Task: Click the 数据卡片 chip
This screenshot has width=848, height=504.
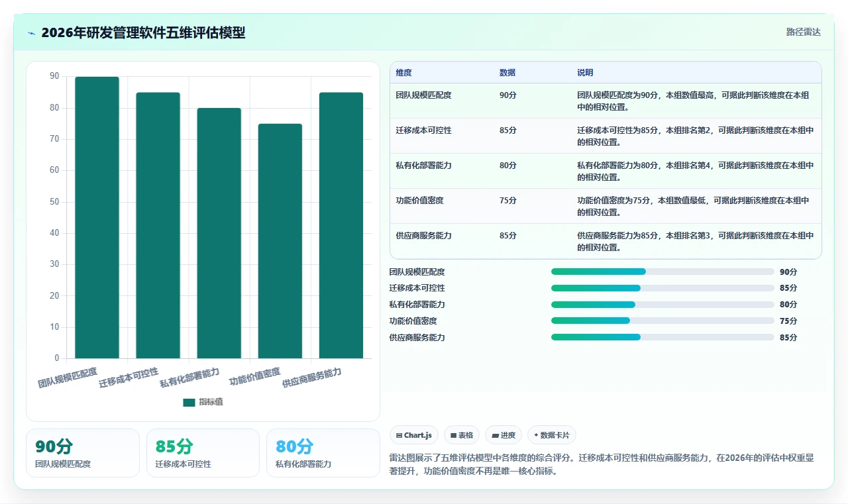Action: pos(552,435)
